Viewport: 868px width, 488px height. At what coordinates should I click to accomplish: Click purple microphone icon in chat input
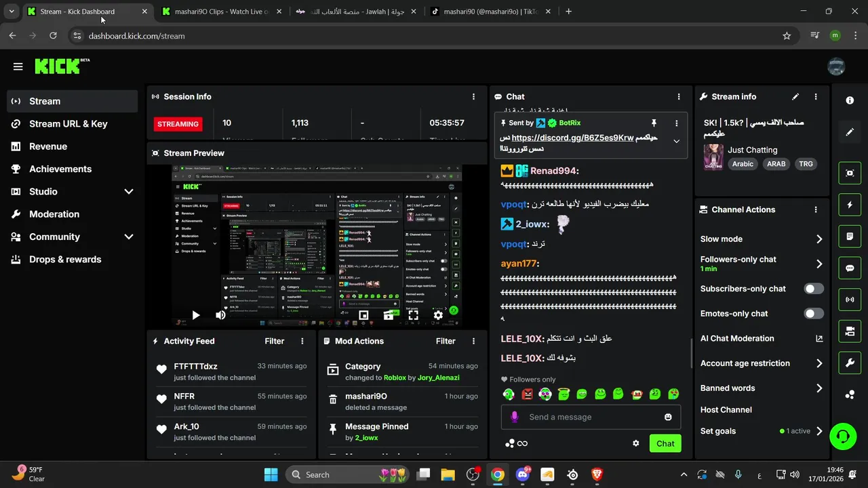pos(515,417)
